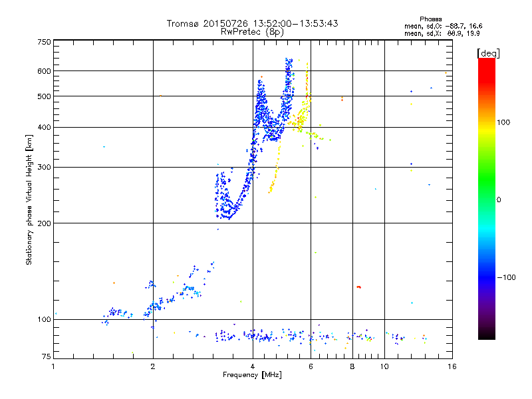
Task: Click the 'Frequency [MHz]' axis label
Action: coord(252,375)
